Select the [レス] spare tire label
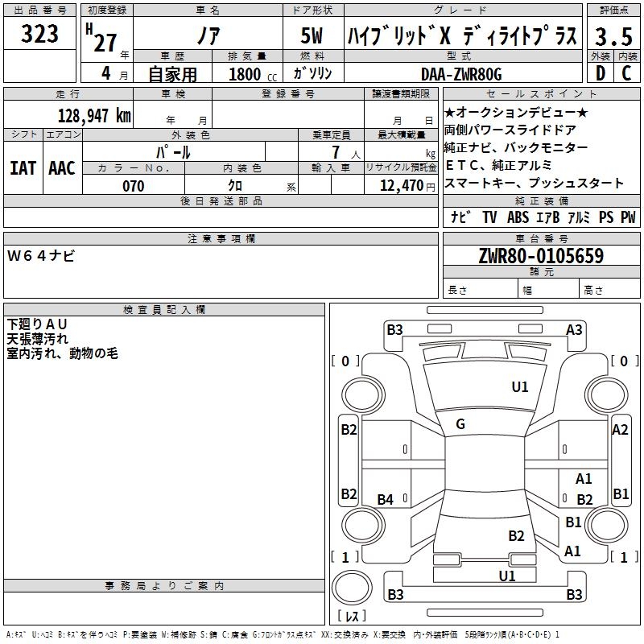Image resolution: width=644 pixels, height=644 pixels. [352, 615]
